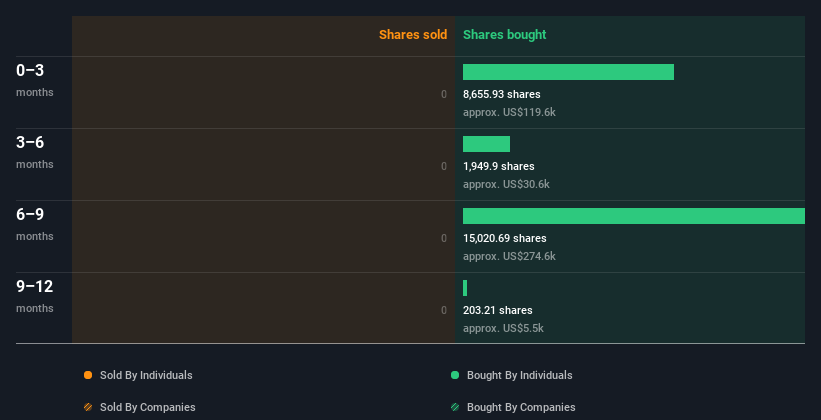This screenshot has width=821, height=420.
Task: Select the 9–12 months green bar
Action: pos(465,288)
